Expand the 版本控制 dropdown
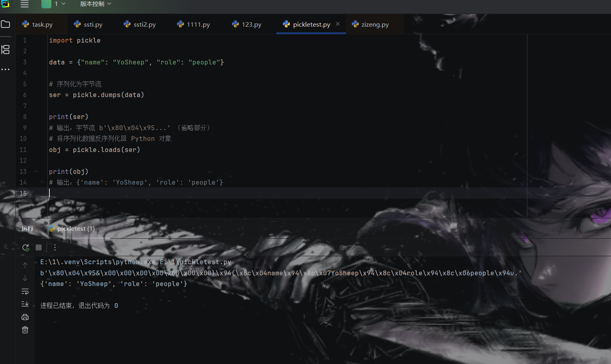 tap(96, 4)
